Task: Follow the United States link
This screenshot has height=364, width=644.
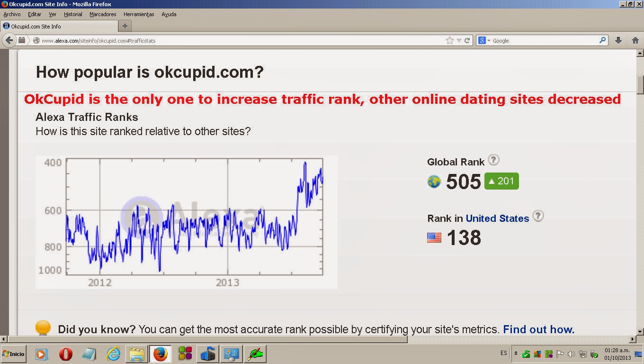Action: click(x=497, y=218)
